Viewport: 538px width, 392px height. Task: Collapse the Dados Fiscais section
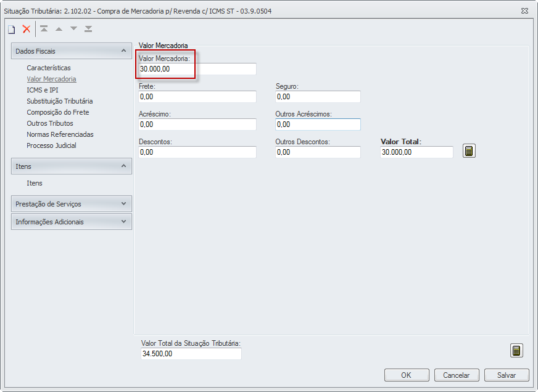(123, 51)
